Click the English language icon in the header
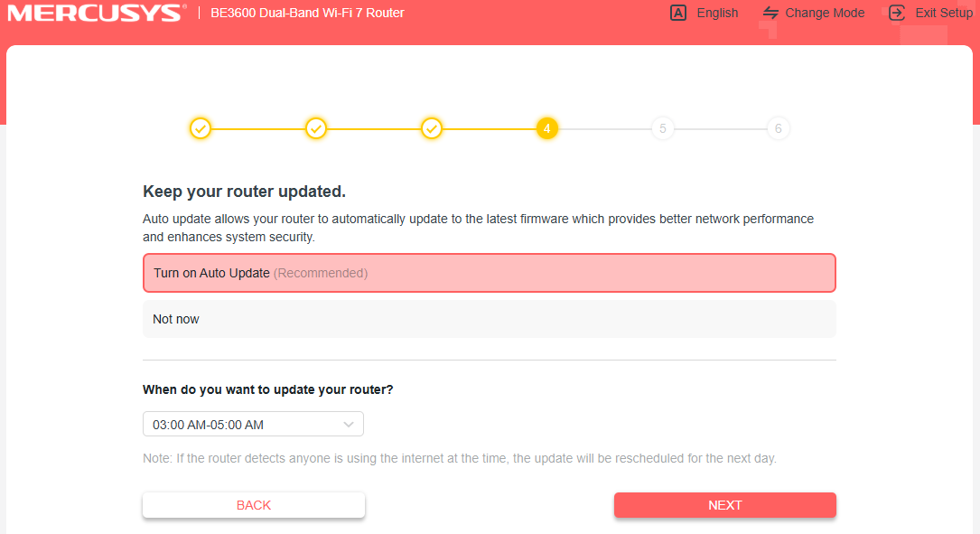Viewport: 980px width, 534px height. [x=678, y=13]
